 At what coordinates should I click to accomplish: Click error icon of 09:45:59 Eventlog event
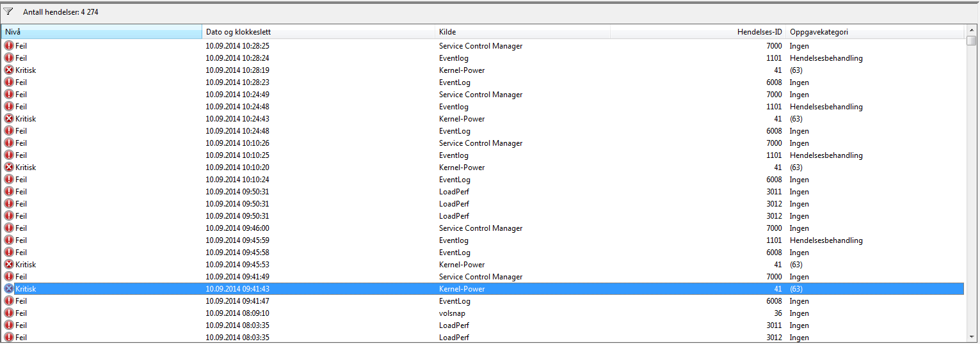tap(9, 240)
